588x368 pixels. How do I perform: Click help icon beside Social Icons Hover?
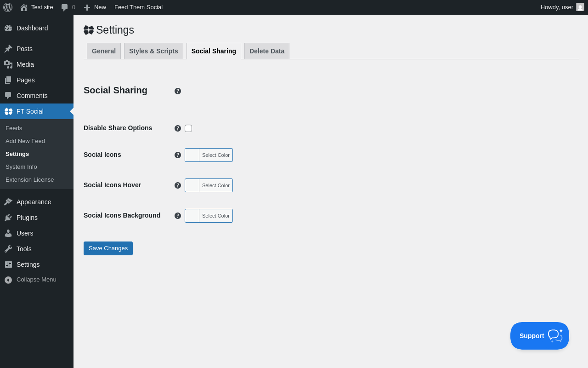(178, 185)
